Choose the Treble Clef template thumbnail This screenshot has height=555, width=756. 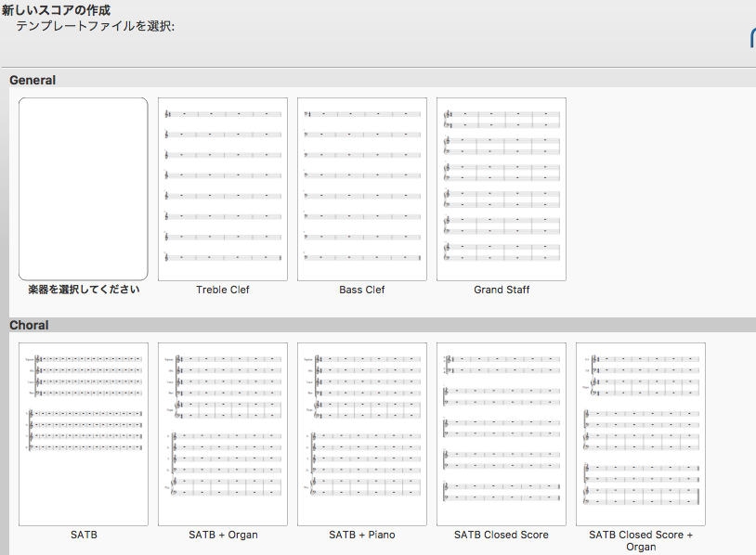223,188
